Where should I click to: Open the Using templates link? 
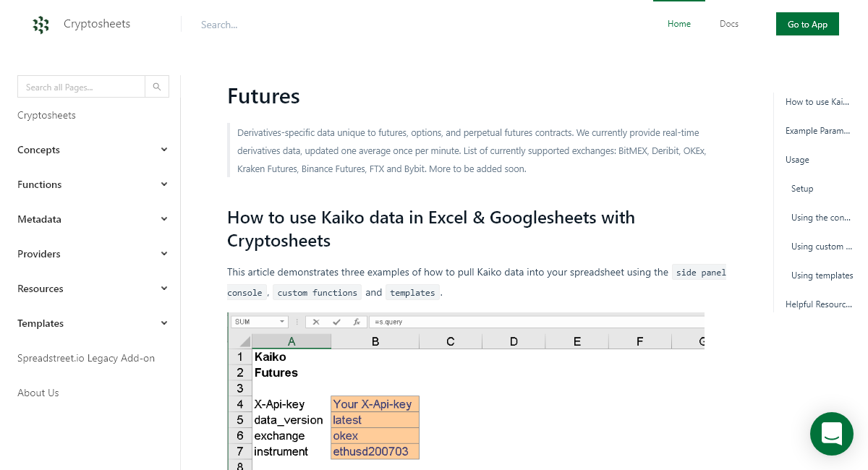(822, 275)
